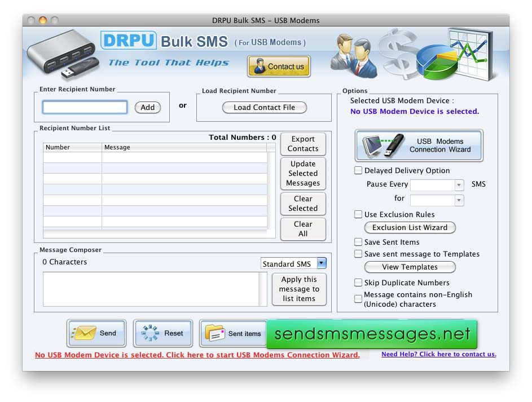Click '0 Characters' counter text

(x=65, y=262)
